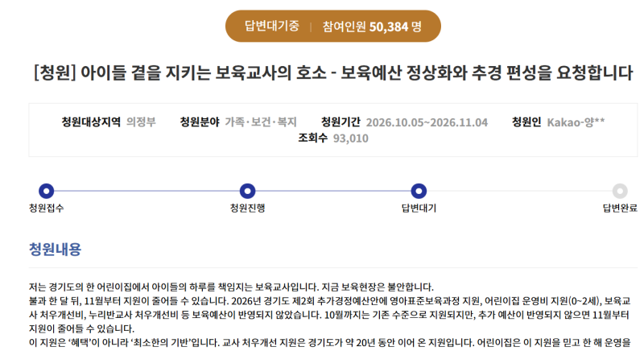Click the 답변대기중 status badge

coord(272,27)
